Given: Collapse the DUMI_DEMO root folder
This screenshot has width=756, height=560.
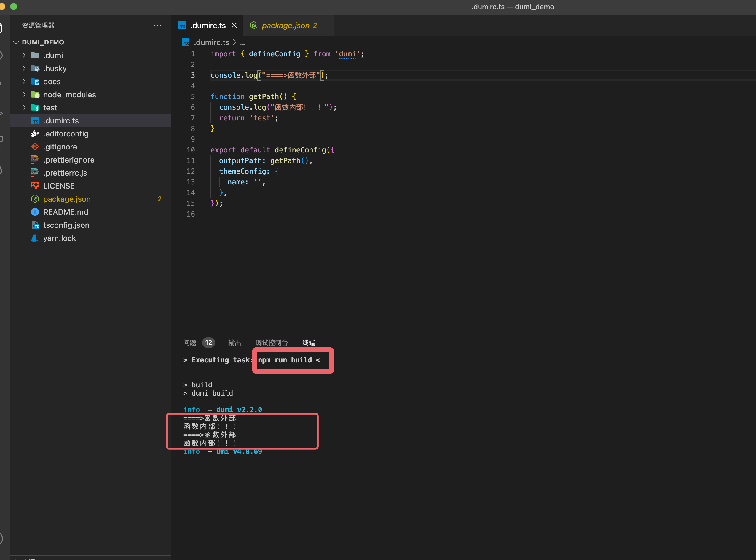Looking at the screenshot, I should tap(16, 42).
